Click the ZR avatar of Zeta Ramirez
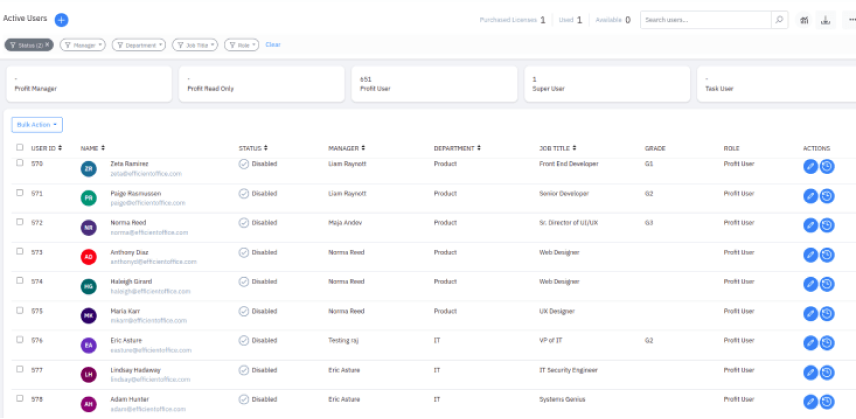The image size is (856, 419). tap(88, 169)
